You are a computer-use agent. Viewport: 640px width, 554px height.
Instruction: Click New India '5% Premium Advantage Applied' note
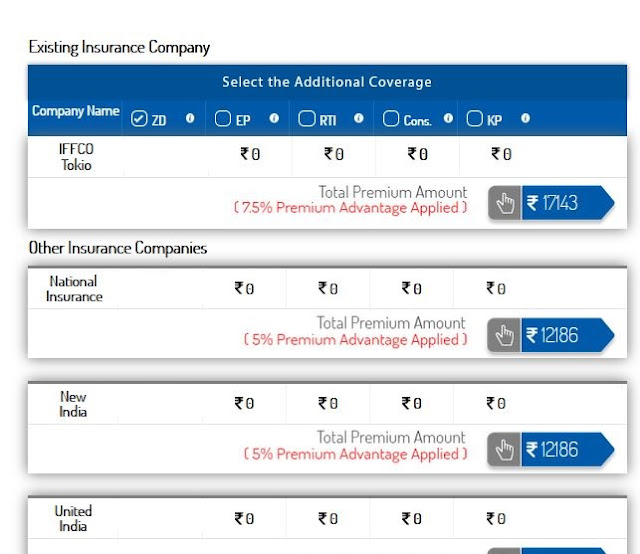[356, 454]
